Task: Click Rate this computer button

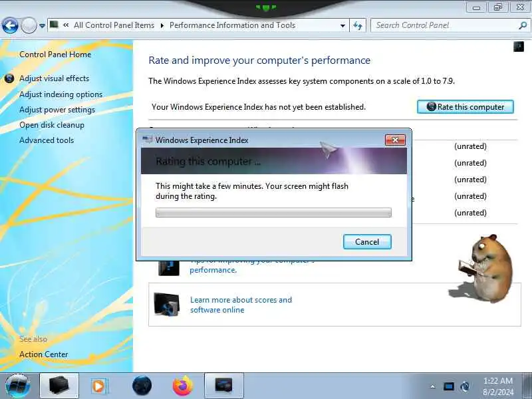Action: click(x=465, y=107)
